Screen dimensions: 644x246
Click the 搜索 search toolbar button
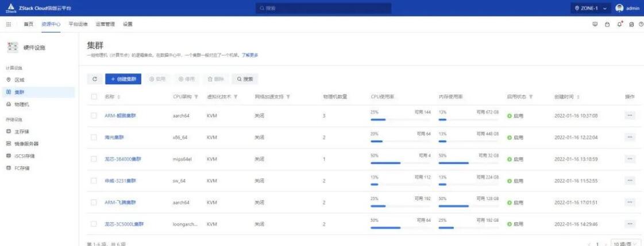245,79
